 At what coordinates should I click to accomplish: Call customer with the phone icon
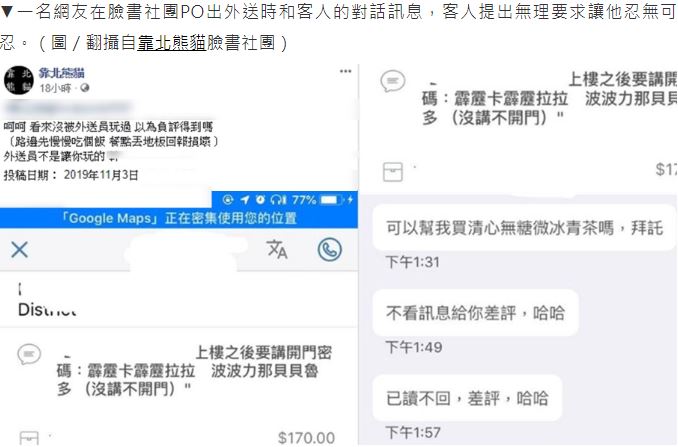click(x=329, y=249)
